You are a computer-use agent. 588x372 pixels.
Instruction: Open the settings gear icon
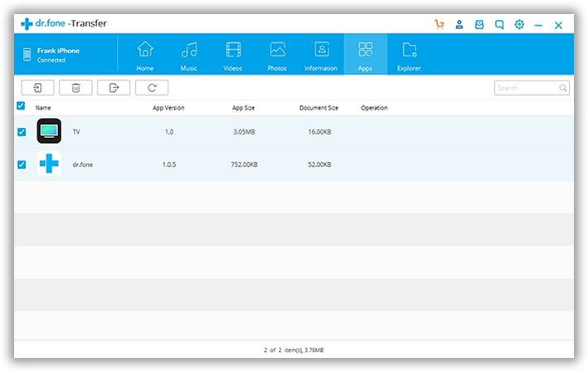(519, 25)
